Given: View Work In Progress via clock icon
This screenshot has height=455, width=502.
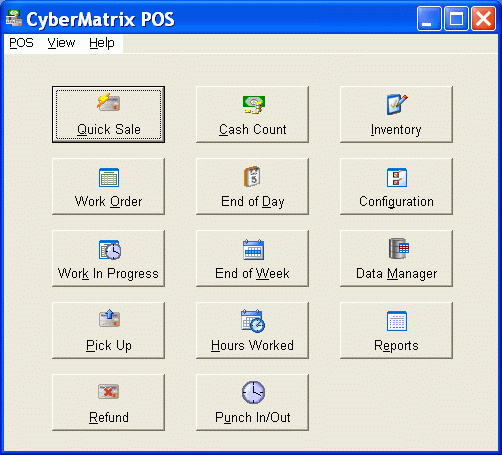Looking at the screenshot, I should click(x=110, y=250).
